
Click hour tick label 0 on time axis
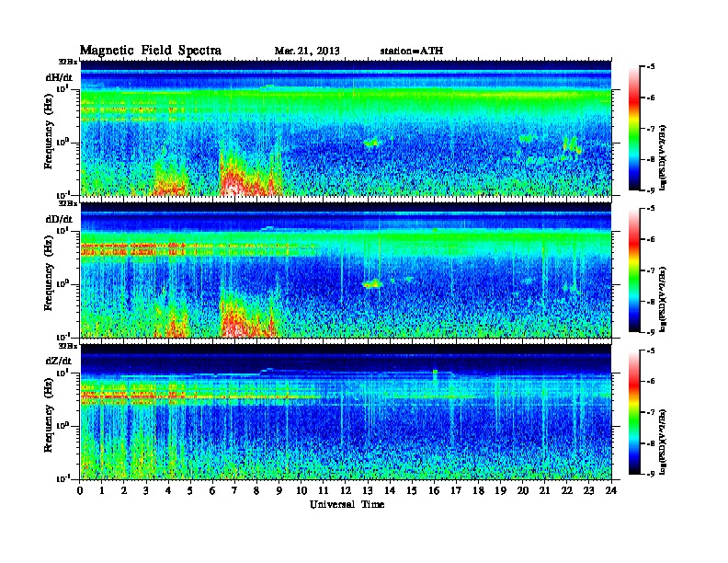(80, 490)
